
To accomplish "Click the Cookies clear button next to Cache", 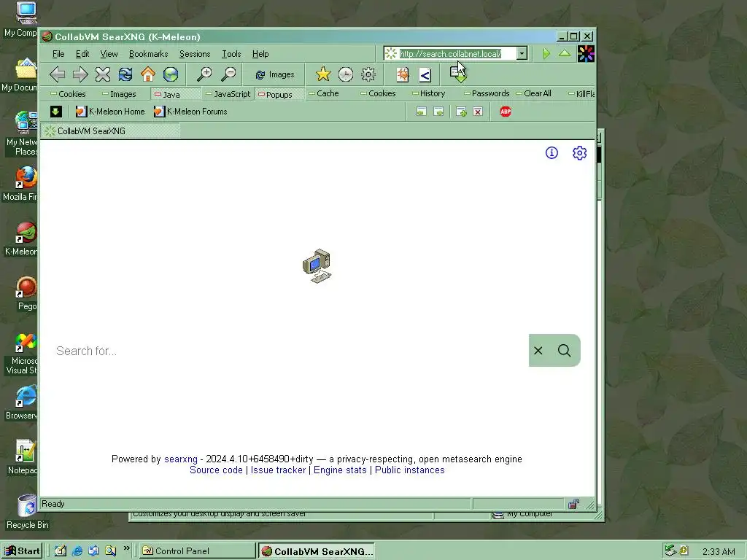I will [x=379, y=93].
